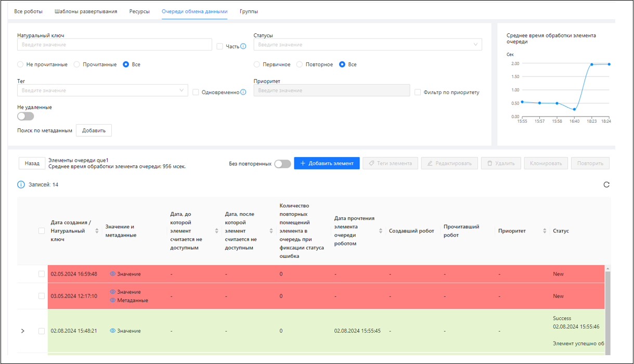Viewport: 634px width, 364px height.
Task: Select the Не прочитанные radio button
Action: 20,64
